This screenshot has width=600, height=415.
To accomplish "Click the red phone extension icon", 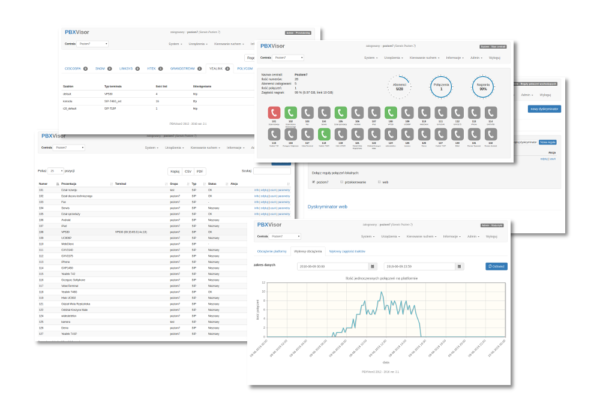I will point(274,113).
